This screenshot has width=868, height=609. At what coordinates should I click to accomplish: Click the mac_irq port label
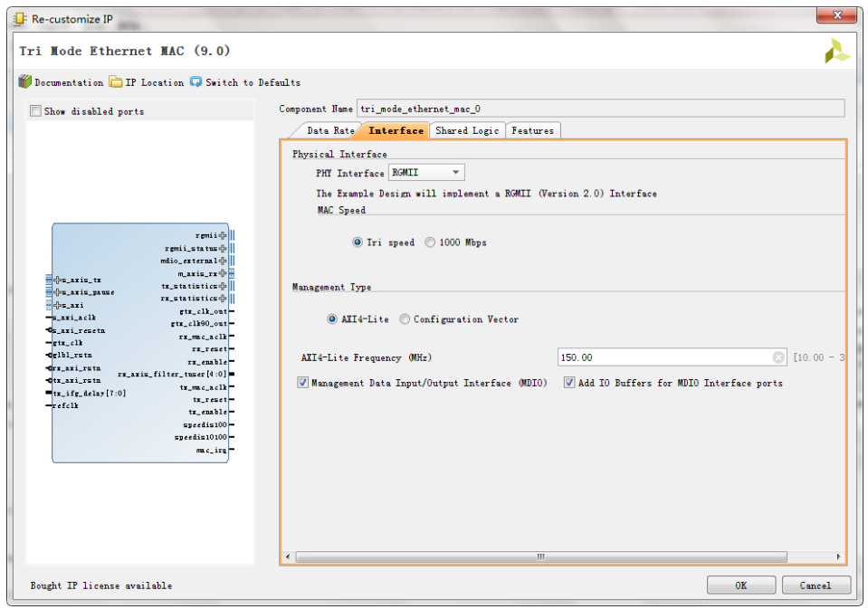point(212,450)
